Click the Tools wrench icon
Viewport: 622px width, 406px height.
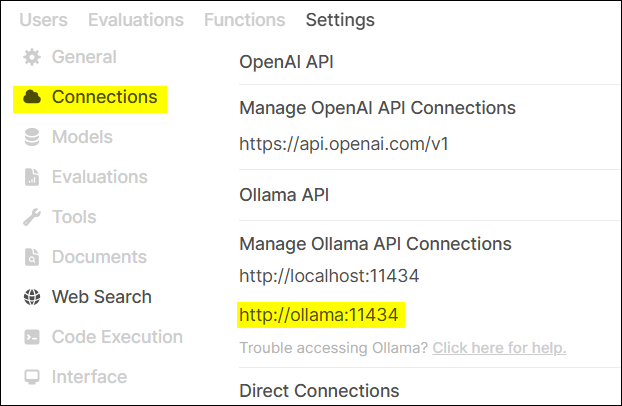click(x=31, y=217)
